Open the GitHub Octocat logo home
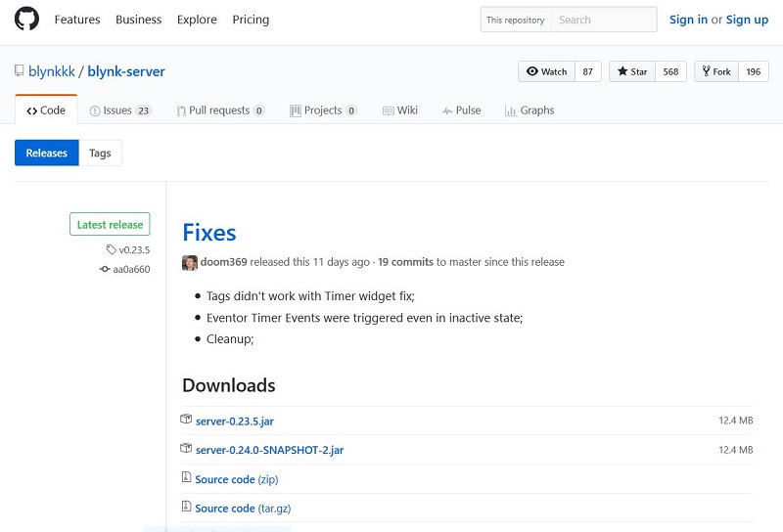The image size is (783, 532). click(x=26, y=19)
